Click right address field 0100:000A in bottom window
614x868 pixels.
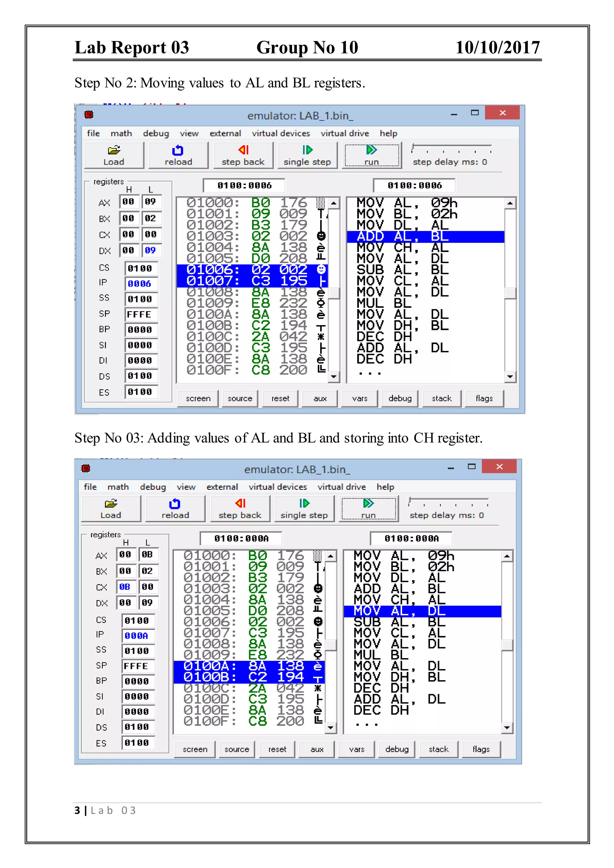(x=411, y=538)
